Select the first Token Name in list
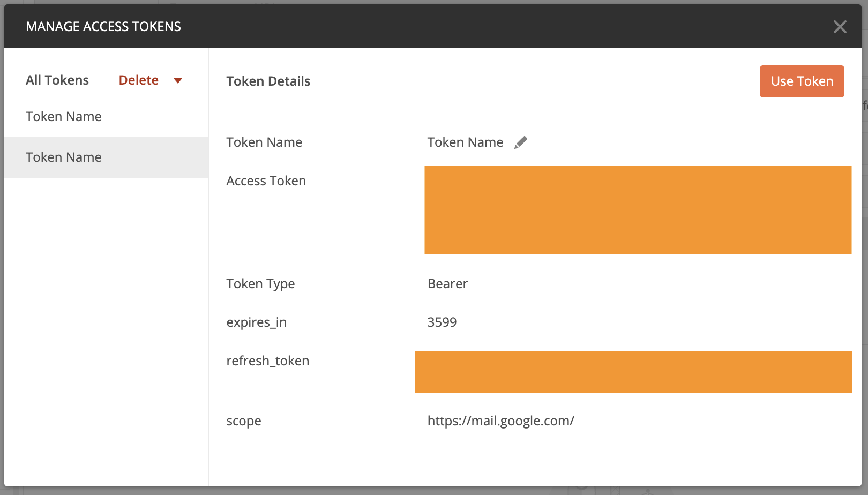This screenshot has height=495, width=868. point(64,117)
